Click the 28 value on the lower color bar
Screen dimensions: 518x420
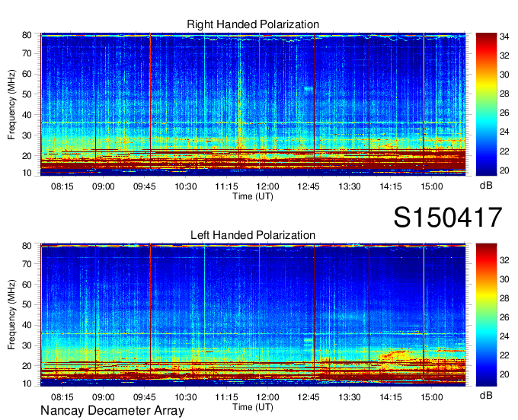click(x=504, y=298)
